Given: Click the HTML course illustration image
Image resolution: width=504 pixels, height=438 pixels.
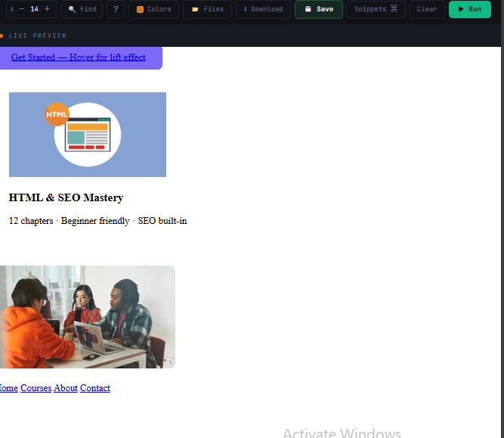Looking at the screenshot, I should (x=88, y=135).
